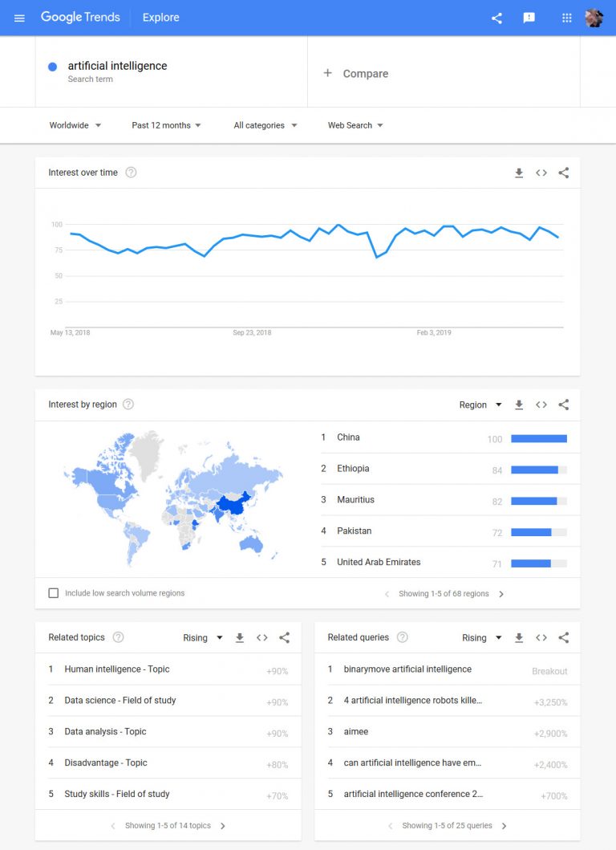Share the Related topics widget
This screenshot has height=850, width=616.
285,638
